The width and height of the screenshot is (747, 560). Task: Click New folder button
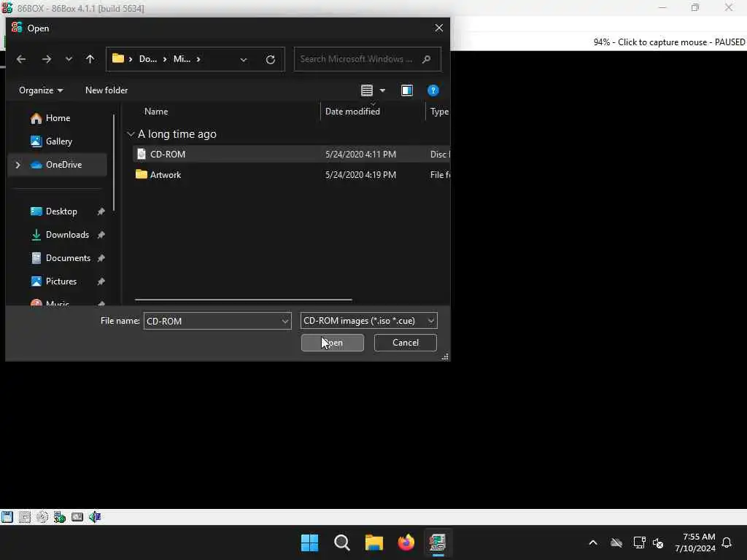(x=107, y=90)
